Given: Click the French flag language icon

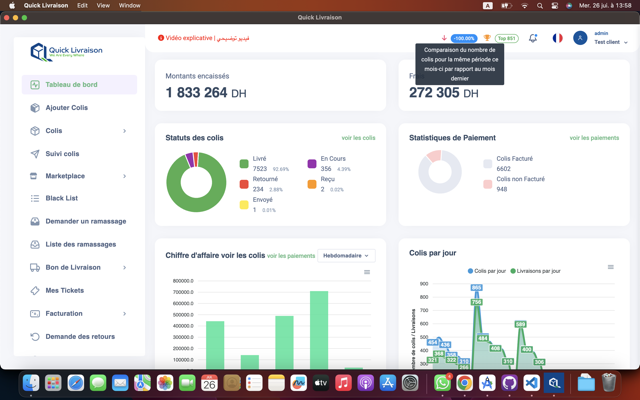Looking at the screenshot, I should [x=557, y=38].
